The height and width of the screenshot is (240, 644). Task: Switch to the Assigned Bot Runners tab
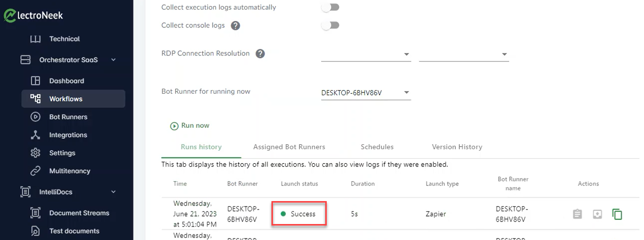click(289, 147)
